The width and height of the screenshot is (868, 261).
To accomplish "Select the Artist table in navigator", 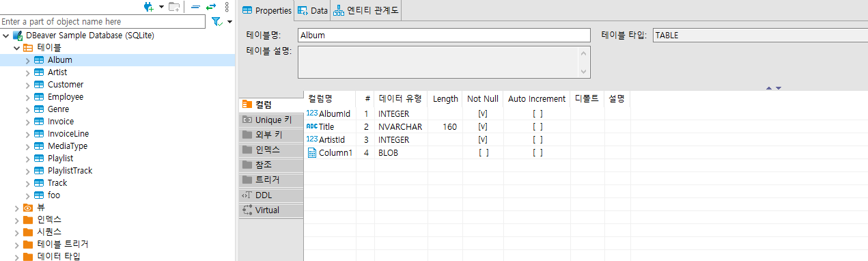I will (57, 72).
